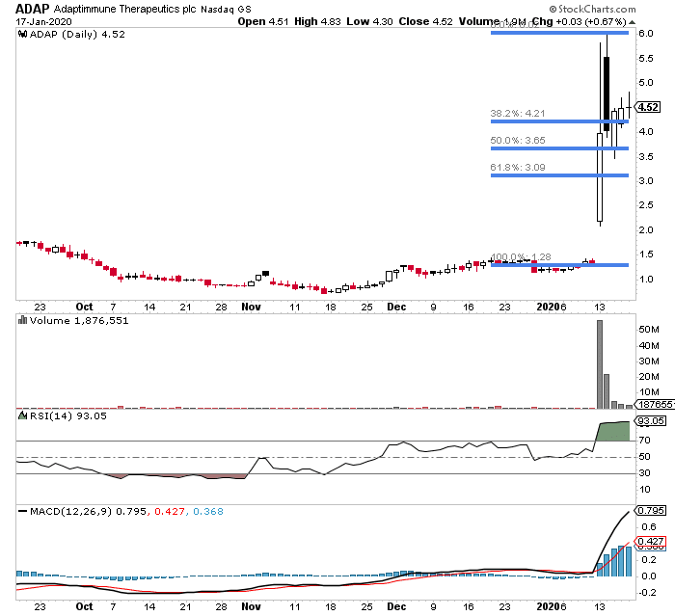The height and width of the screenshot is (616, 675).
Task: Click the Nasdaq GS exchange label
Action: pos(226,9)
